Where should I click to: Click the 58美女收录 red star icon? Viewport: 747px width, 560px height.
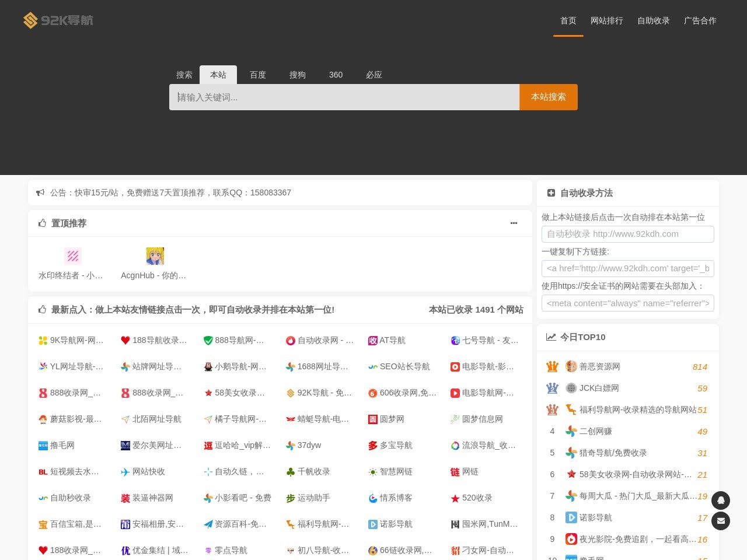tap(208, 393)
